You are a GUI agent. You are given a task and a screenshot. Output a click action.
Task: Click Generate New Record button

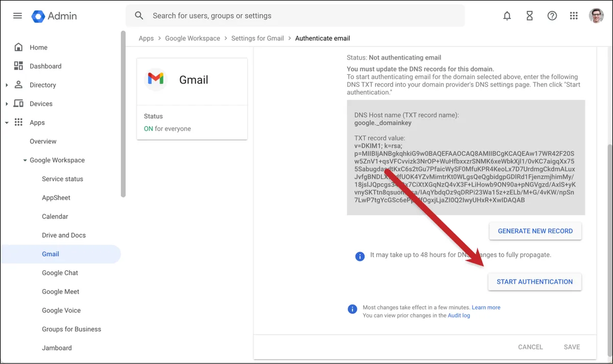tap(535, 231)
